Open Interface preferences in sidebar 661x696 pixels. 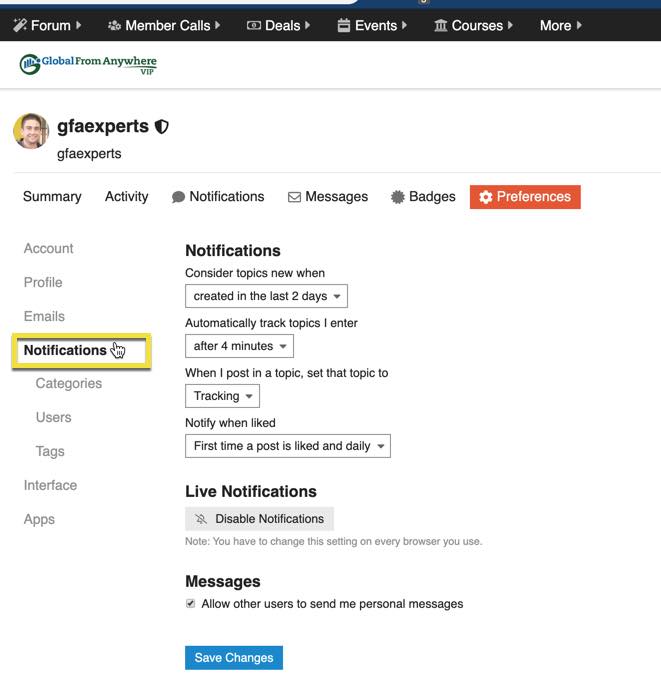[x=51, y=485]
